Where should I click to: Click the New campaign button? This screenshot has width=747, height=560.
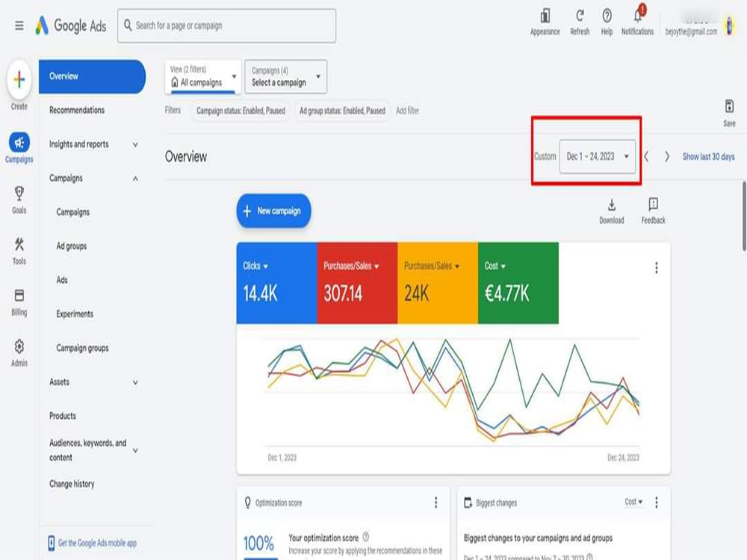point(273,211)
